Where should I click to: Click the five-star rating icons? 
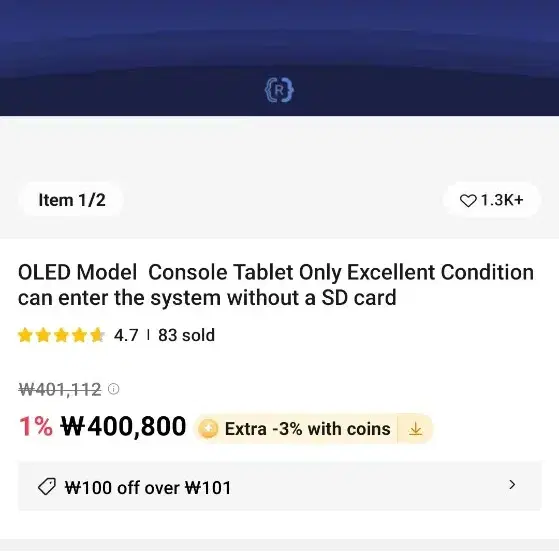point(61,335)
